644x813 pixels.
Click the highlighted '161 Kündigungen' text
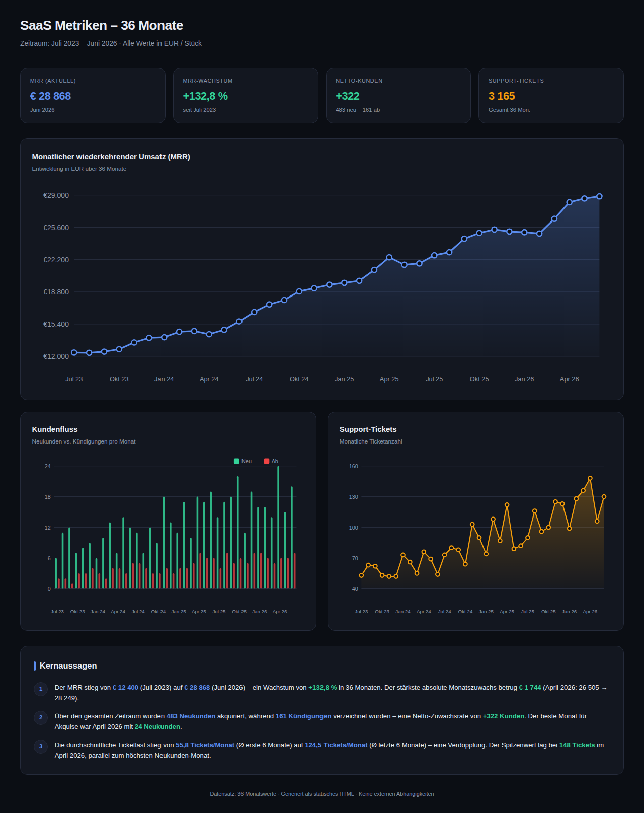pyautogui.click(x=303, y=716)
